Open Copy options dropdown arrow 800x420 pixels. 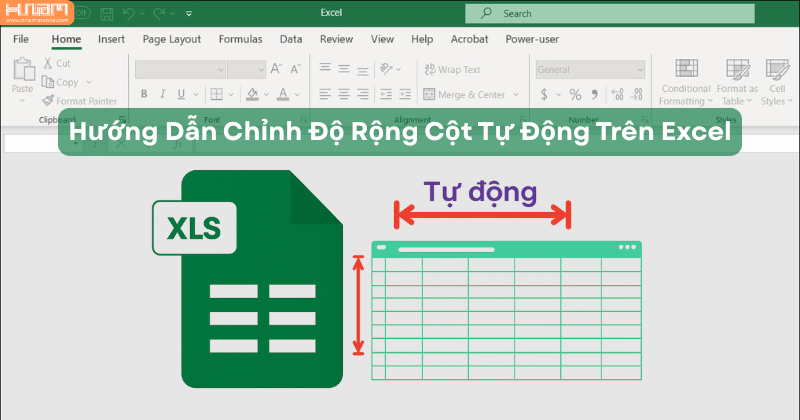[x=89, y=82]
